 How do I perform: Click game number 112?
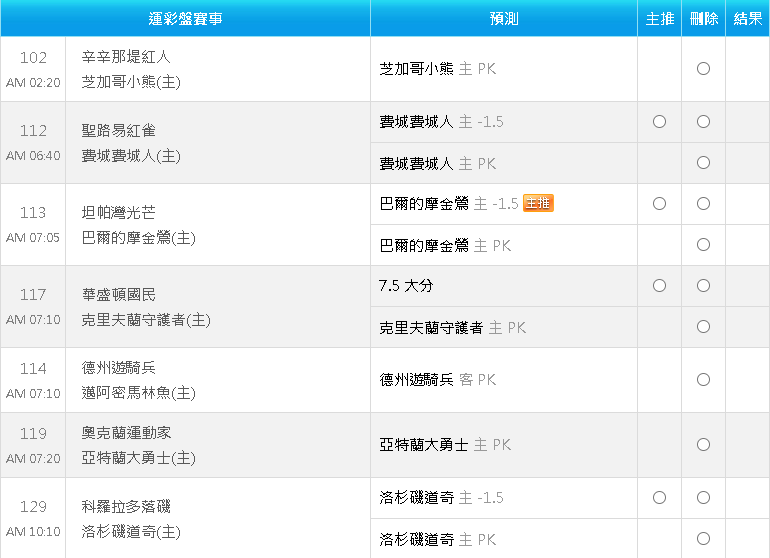[x=33, y=131]
